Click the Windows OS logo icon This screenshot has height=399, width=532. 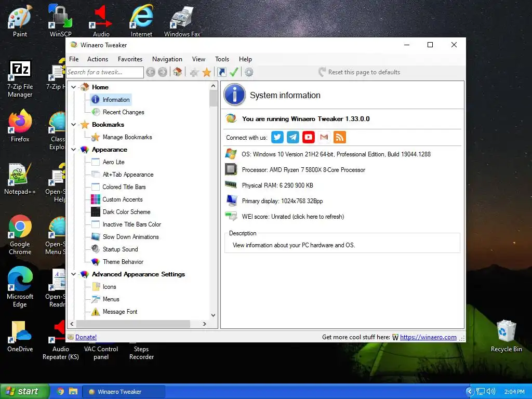(x=231, y=154)
